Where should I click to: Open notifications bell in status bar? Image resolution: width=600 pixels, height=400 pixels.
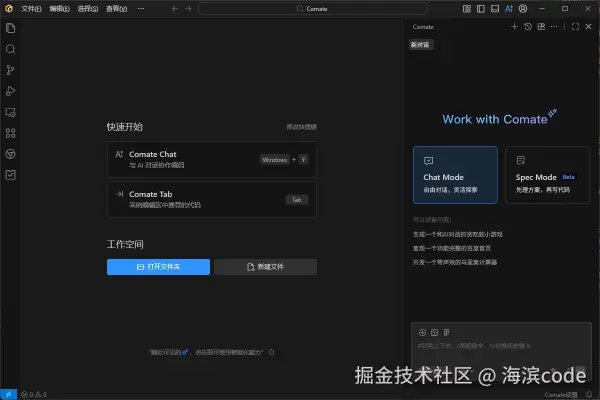pos(589,394)
